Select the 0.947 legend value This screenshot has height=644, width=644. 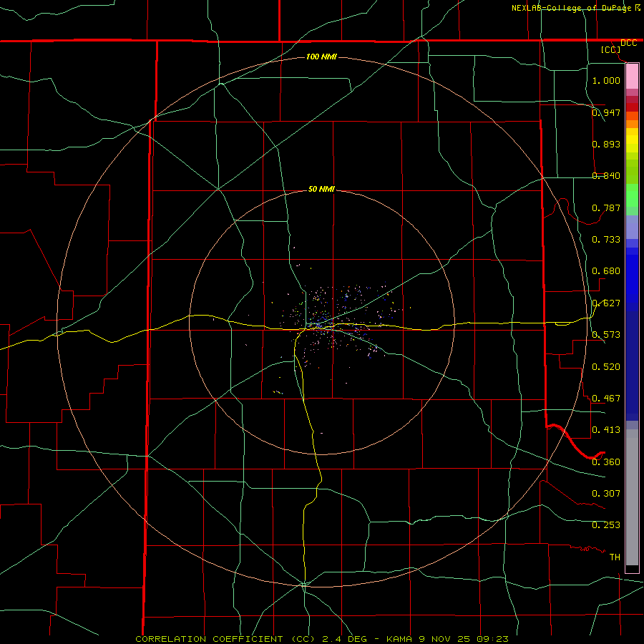click(x=606, y=112)
